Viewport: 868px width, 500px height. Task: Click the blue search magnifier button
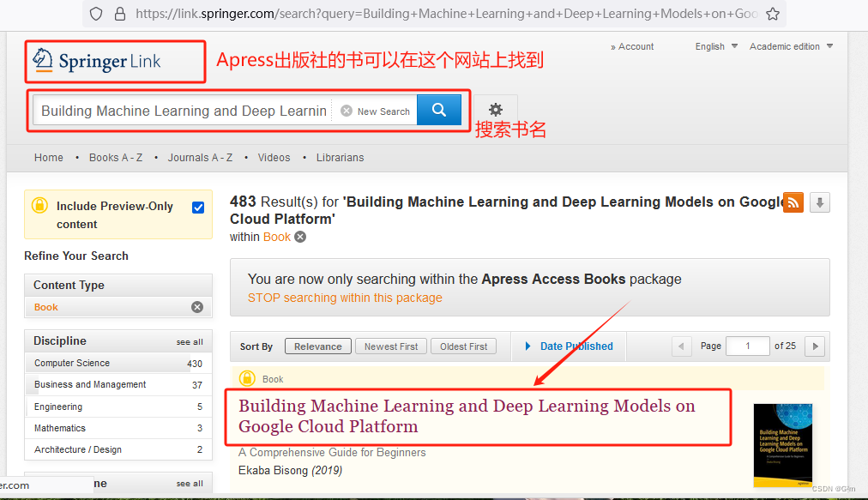(x=439, y=110)
